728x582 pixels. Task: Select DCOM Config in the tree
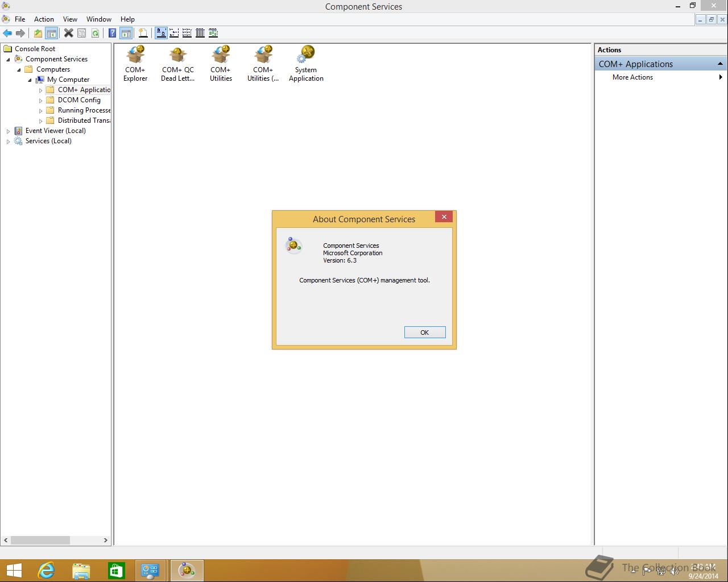coord(79,100)
